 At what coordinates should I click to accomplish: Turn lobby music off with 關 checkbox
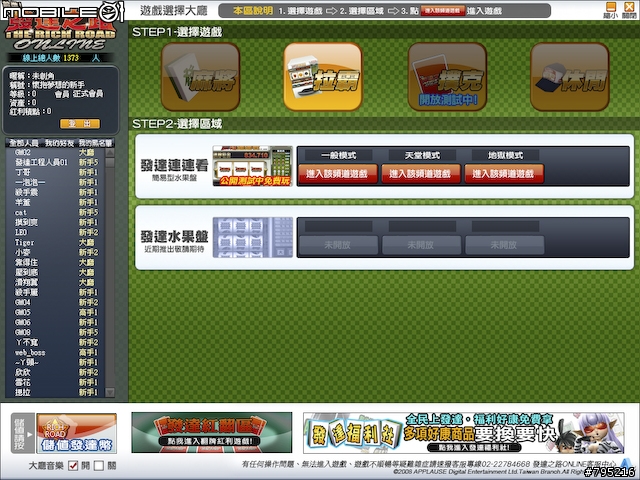tap(99, 465)
